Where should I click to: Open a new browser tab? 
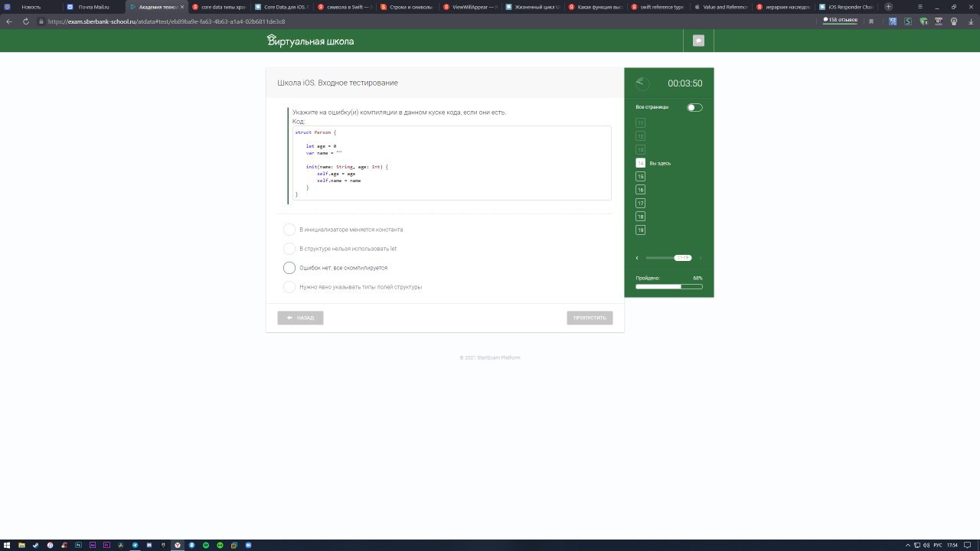pos(888,7)
